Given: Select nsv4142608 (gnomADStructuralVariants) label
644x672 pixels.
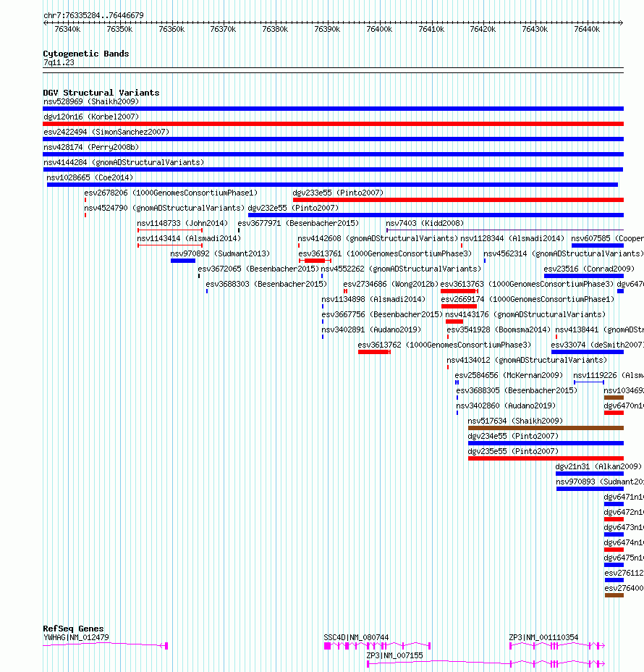Looking at the screenshot, I should pos(378,238).
